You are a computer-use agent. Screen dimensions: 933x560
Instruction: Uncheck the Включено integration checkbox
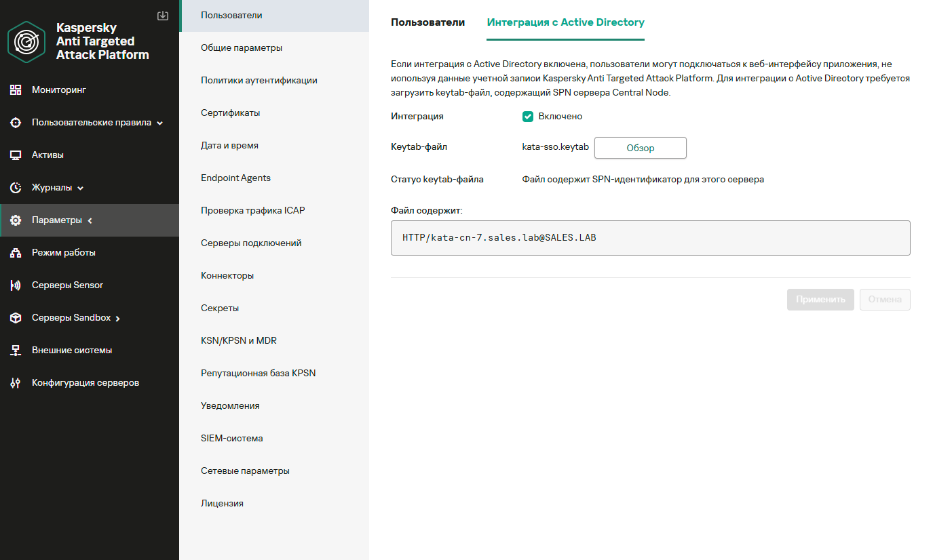click(x=528, y=117)
